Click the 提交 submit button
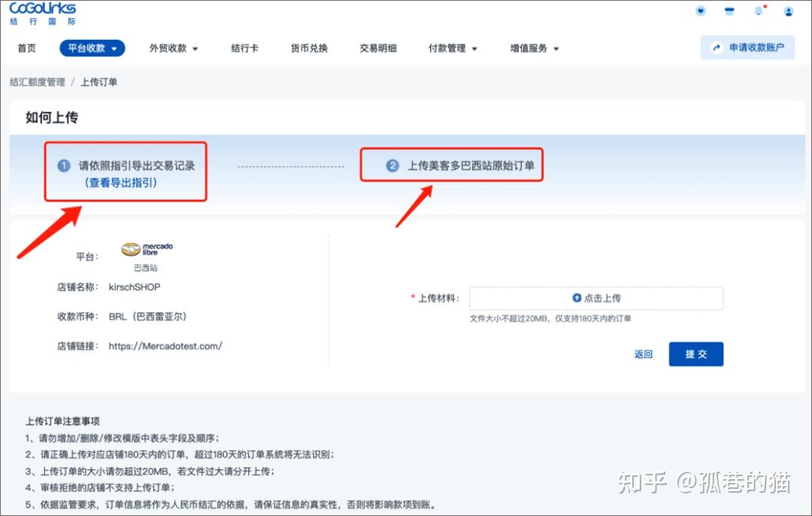Image resolution: width=812 pixels, height=516 pixels. (x=695, y=354)
